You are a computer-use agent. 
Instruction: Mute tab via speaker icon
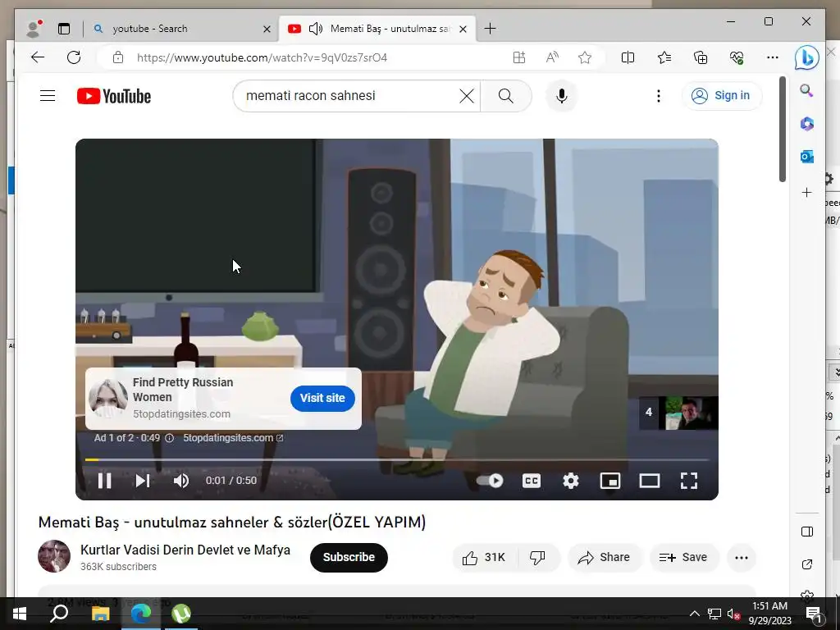[x=316, y=29]
